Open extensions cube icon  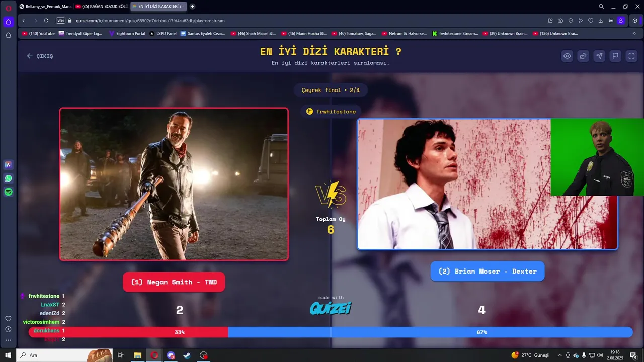click(x=635, y=21)
